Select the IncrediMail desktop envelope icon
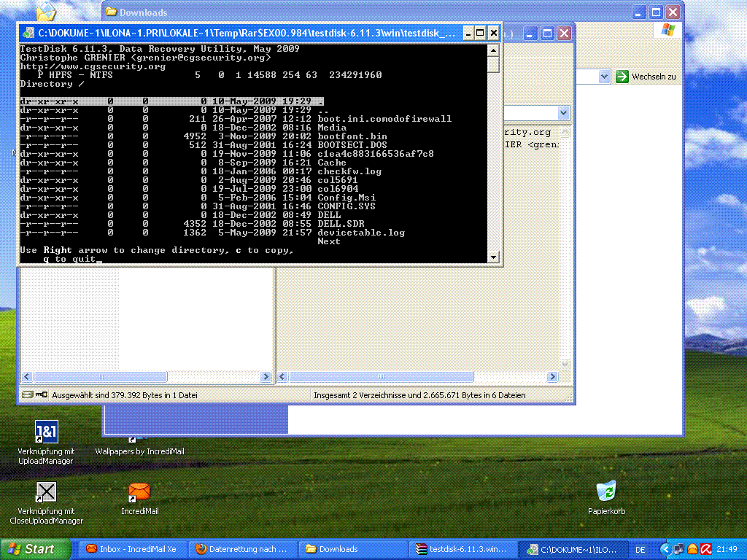Image resolution: width=747 pixels, height=560 pixels. click(x=139, y=492)
